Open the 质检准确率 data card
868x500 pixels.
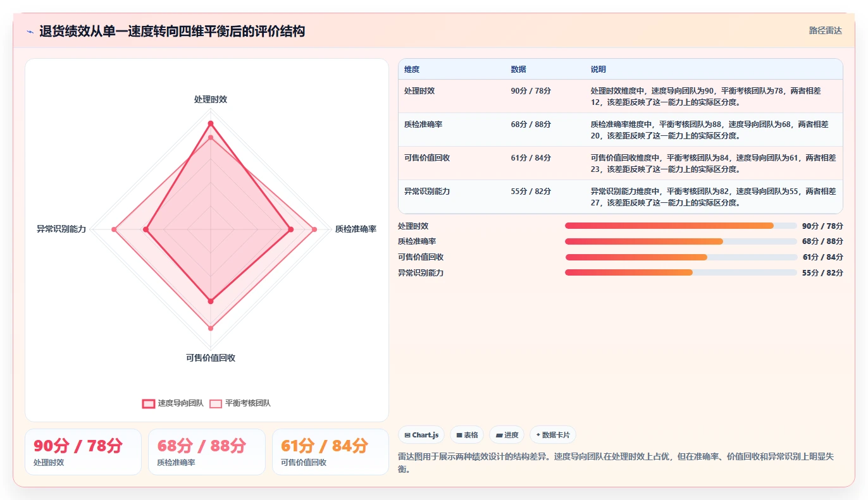pos(207,452)
